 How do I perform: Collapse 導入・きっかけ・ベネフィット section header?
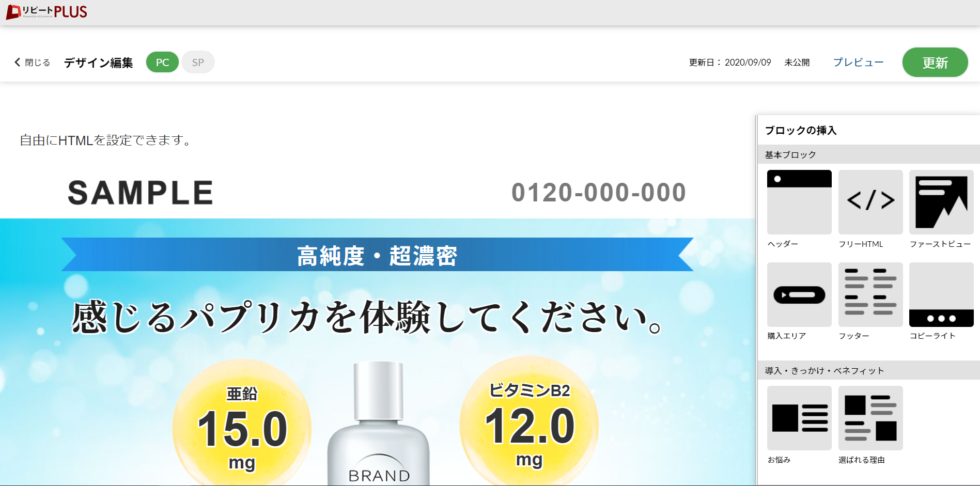pos(869,370)
